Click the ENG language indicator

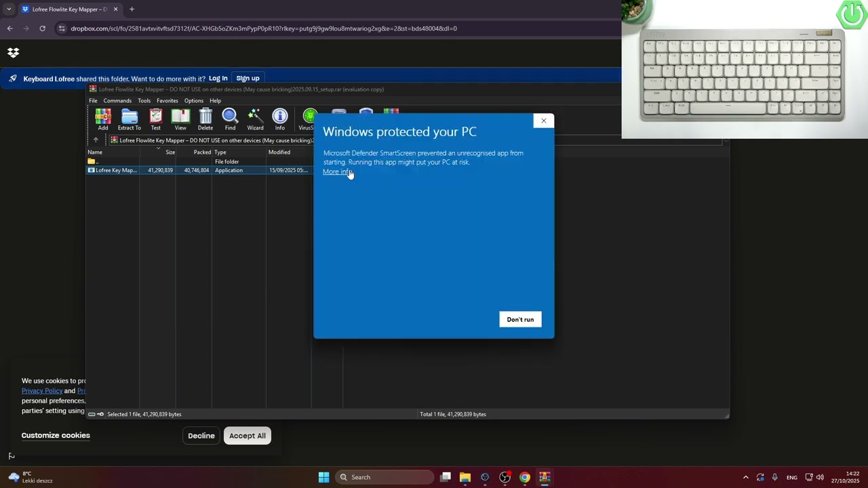click(792, 478)
